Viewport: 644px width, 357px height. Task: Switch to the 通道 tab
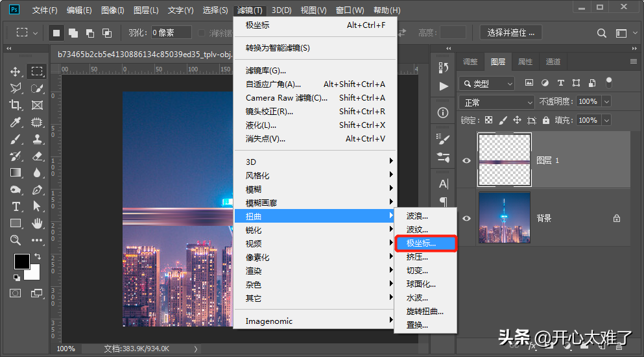553,62
